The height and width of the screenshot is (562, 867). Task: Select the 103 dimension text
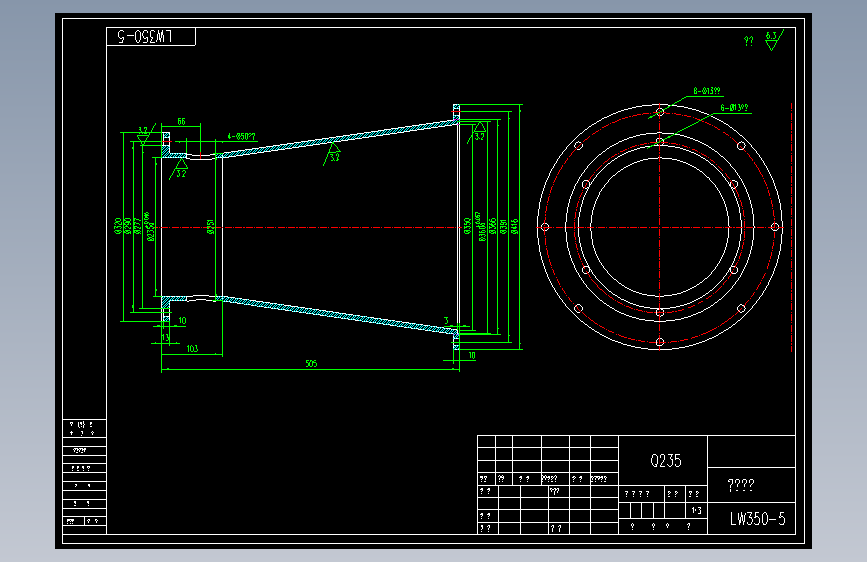click(192, 348)
